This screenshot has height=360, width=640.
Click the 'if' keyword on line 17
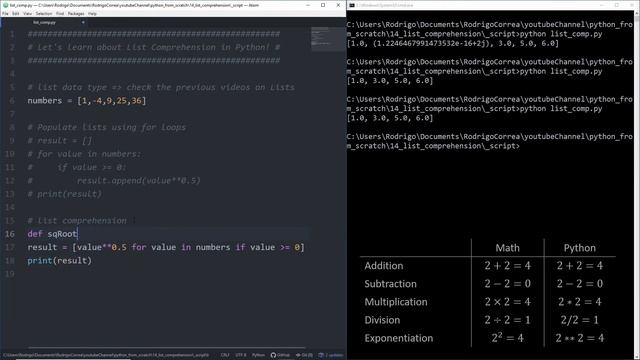(x=240, y=247)
